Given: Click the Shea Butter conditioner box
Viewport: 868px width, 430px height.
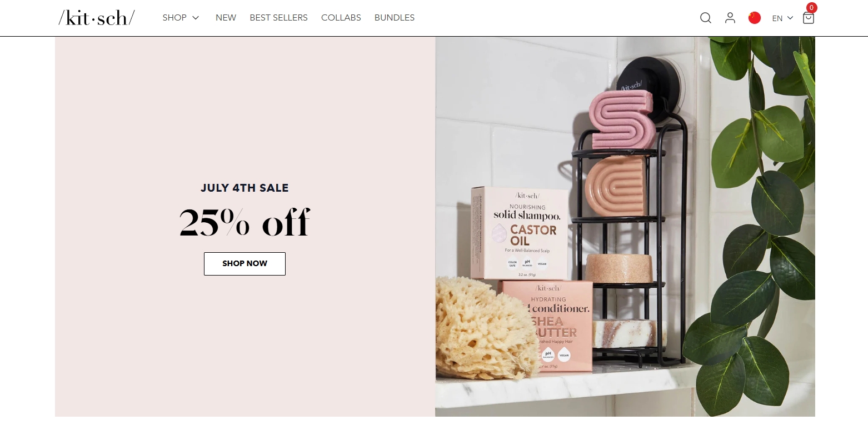Looking at the screenshot, I should (547, 327).
